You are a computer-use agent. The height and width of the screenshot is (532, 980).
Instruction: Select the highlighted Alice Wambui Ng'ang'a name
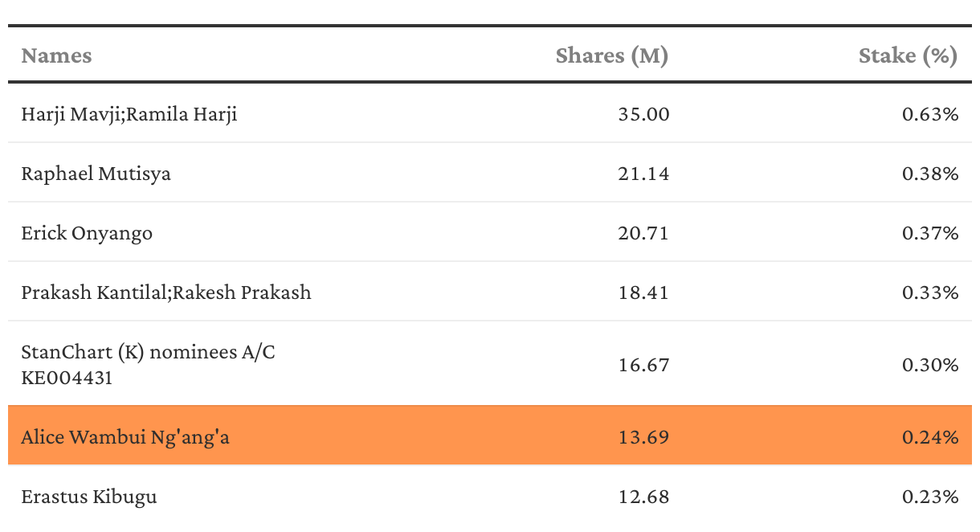pyautogui.click(x=125, y=437)
